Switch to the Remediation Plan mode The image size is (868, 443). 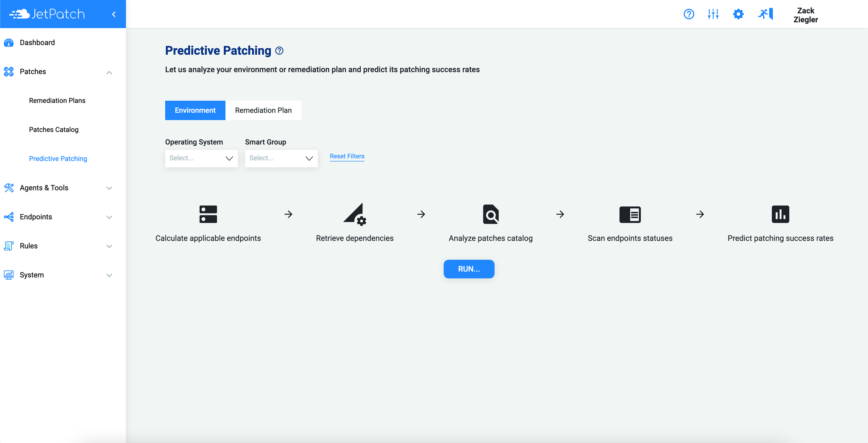pyautogui.click(x=263, y=110)
